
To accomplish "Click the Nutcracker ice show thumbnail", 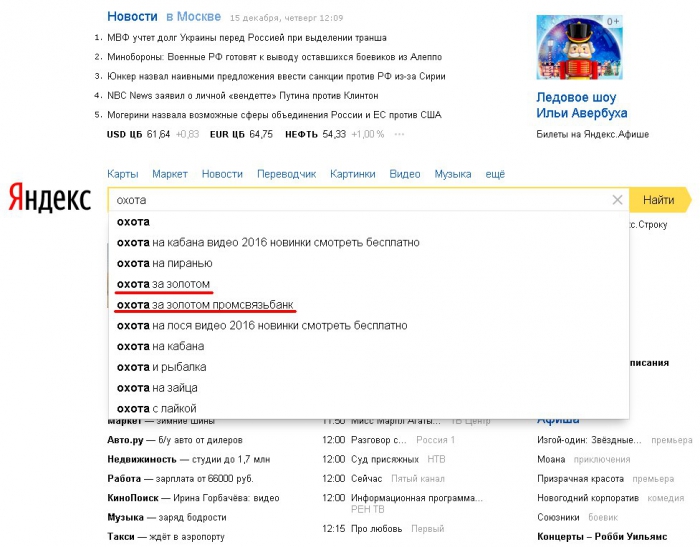I will pos(579,47).
